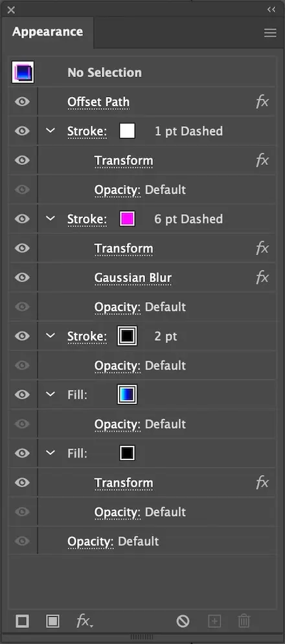Click the Gaussian Blur effect link
Image resolution: width=285 pixels, height=644 pixels.
coord(133,278)
